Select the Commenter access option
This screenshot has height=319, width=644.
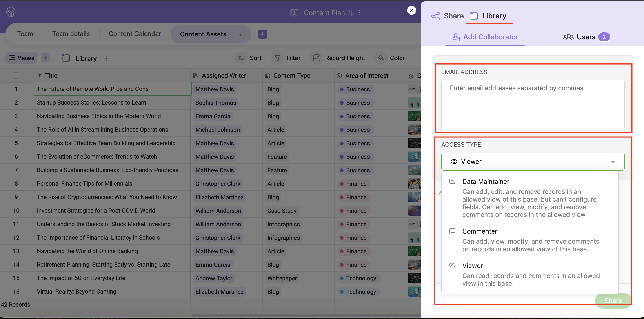[x=480, y=231]
